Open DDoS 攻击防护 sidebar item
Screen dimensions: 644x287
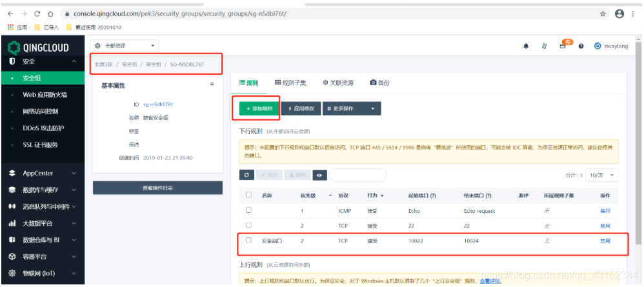pos(43,128)
